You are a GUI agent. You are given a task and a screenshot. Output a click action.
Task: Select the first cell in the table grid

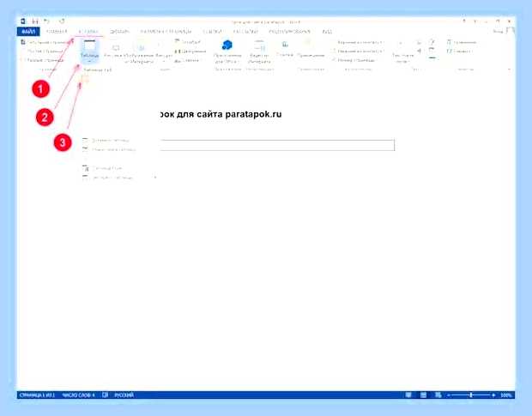[85, 79]
